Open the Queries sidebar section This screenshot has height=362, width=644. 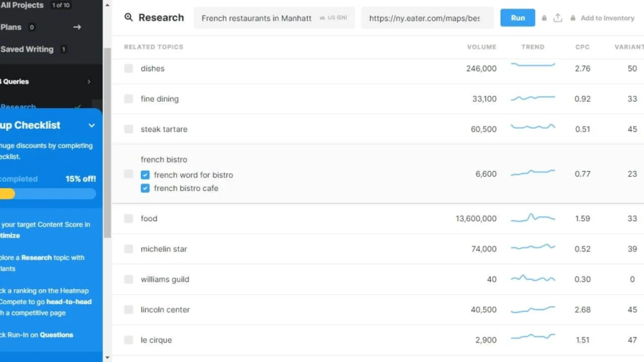(15, 82)
